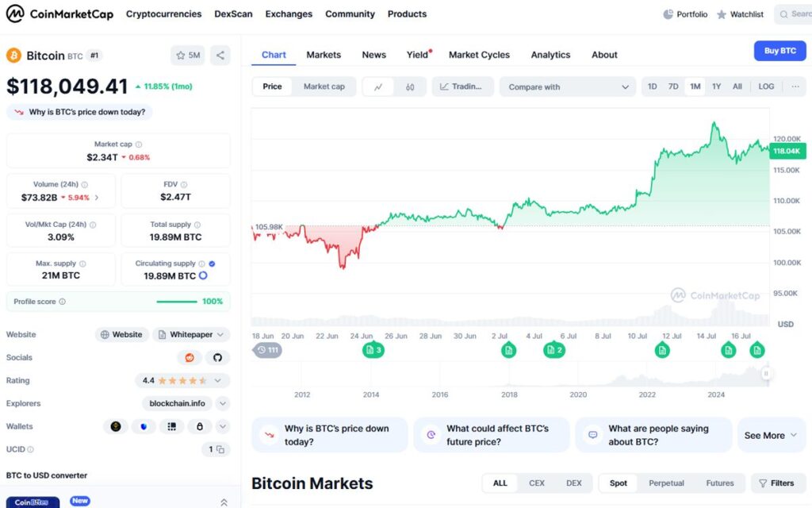Screen dimensions: 812x508
Task: Click the timeline range slider handle
Action: pyautogui.click(x=766, y=373)
